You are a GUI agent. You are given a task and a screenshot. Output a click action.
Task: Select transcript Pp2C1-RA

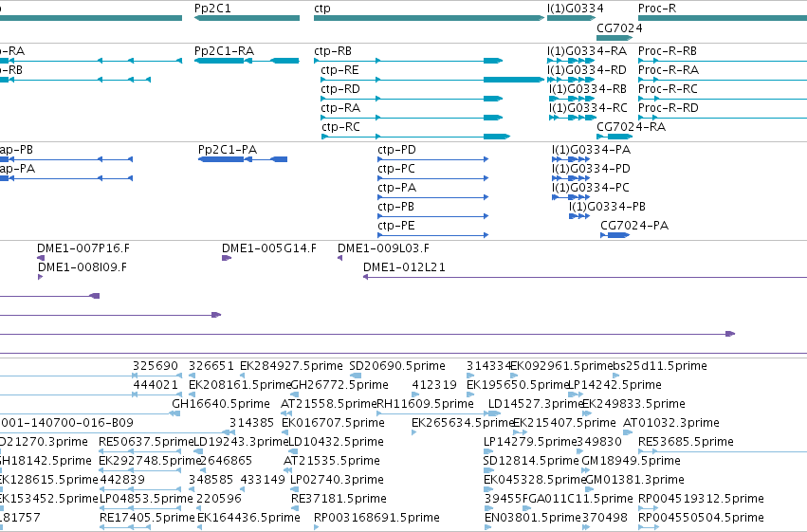coord(248,61)
